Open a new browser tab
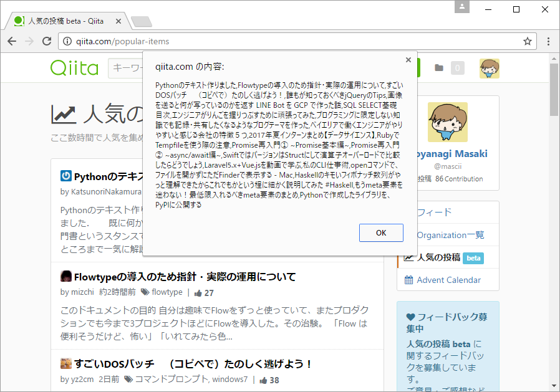Viewport: 560px width, 392px height. [141, 20]
